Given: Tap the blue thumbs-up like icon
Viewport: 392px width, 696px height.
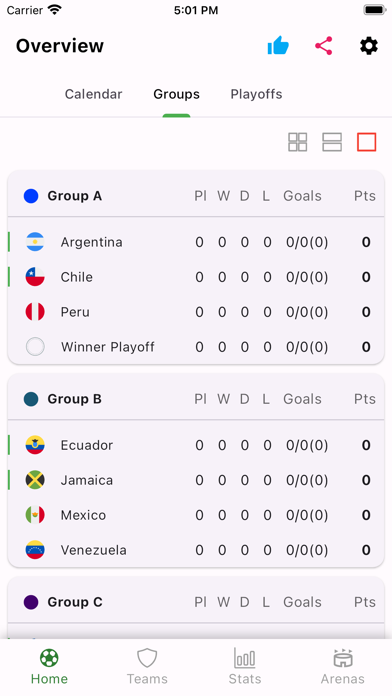Looking at the screenshot, I should pyautogui.click(x=278, y=46).
